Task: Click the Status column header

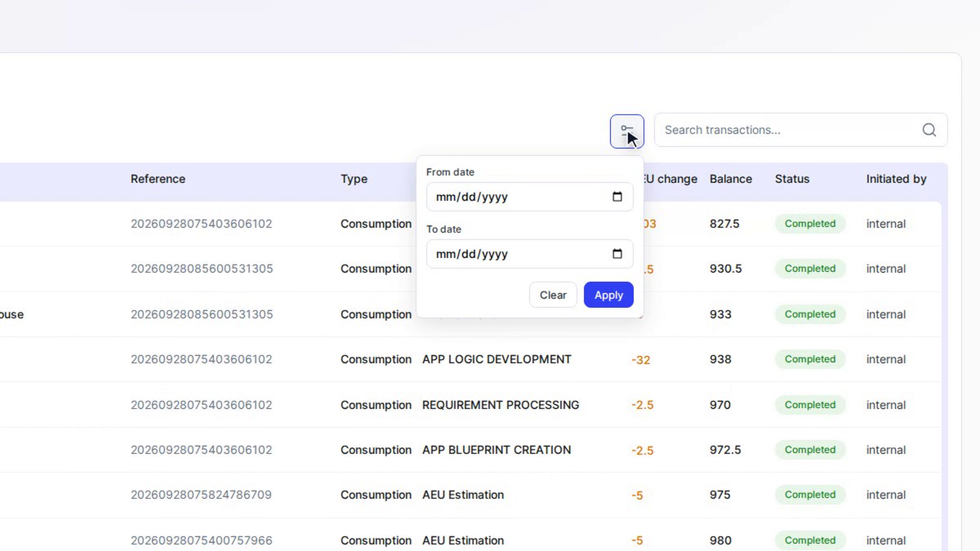Action: pos(792,179)
